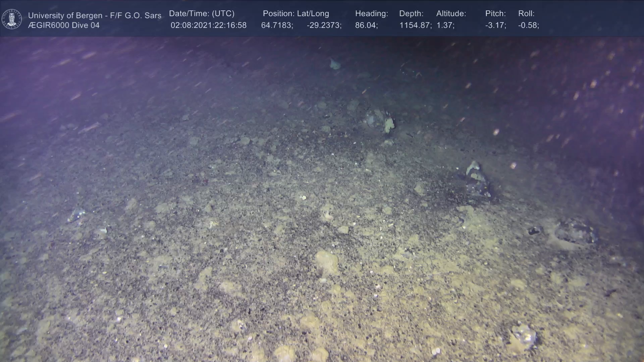
Task: Click the University of Bergen ship title text
Action: tap(95, 15)
